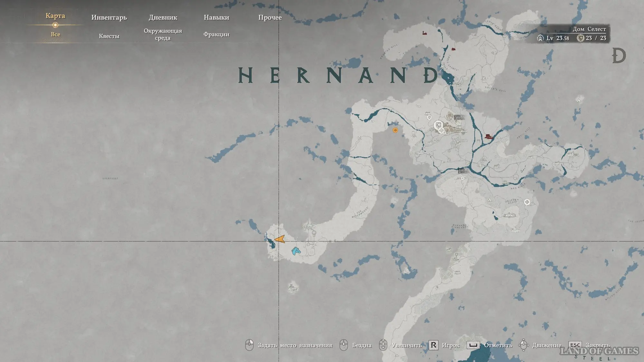Select the Фракции map filter

point(216,34)
